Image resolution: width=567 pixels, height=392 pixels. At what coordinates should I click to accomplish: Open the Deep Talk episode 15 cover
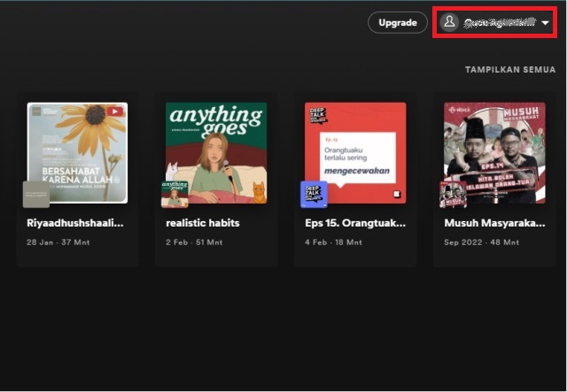(x=355, y=153)
